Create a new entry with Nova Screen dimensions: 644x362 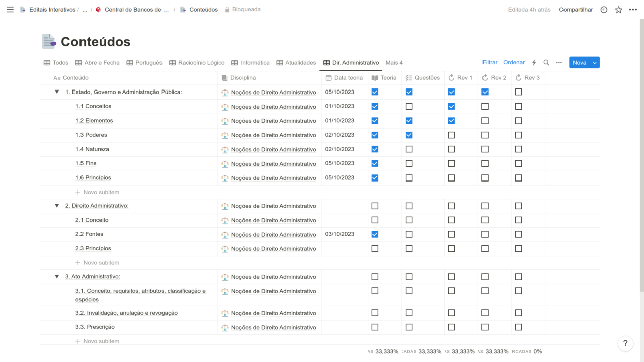580,63
